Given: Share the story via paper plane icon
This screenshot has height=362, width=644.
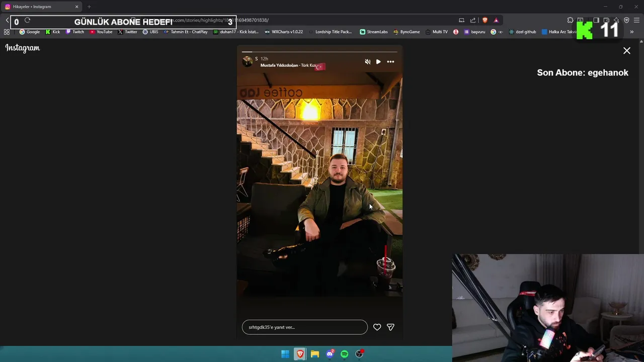Looking at the screenshot, I should (x=390, y=327).
